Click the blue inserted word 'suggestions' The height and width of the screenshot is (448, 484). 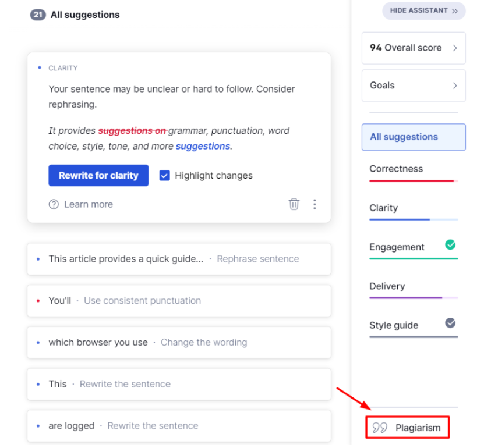[203, 146]
